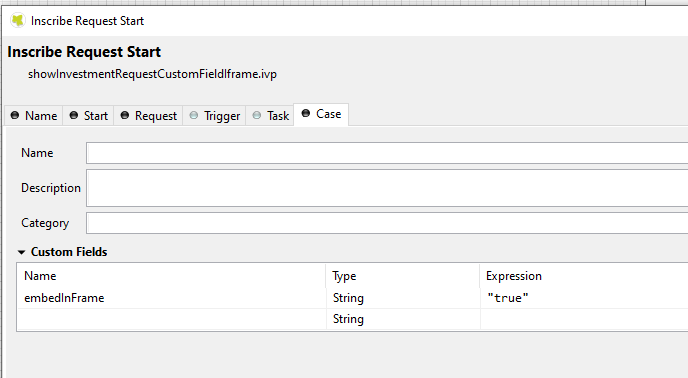
Task: Collapse the Custom Fields section
Action: [x=21, y=252]
